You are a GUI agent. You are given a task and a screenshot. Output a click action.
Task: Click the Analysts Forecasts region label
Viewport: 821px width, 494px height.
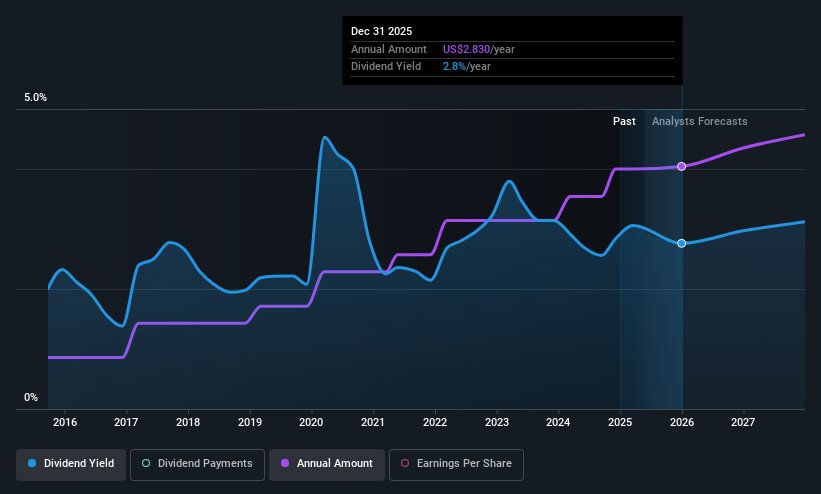(x=700, y=122)
